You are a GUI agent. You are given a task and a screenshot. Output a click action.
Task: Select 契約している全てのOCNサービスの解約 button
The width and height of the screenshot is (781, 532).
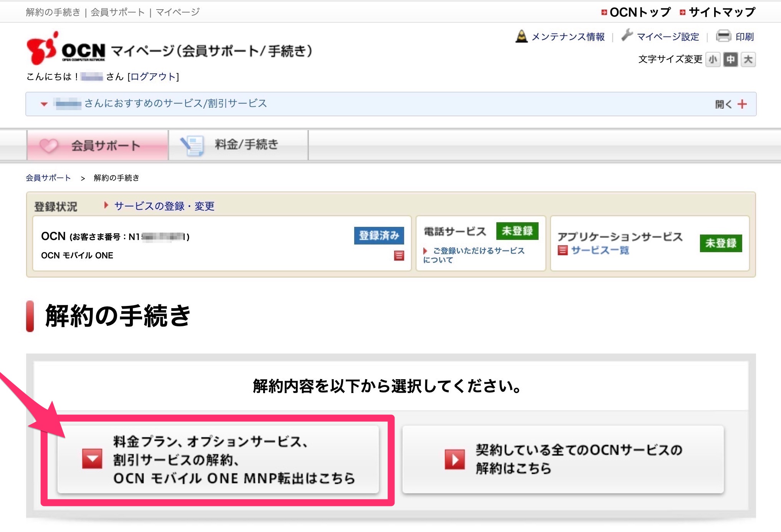click(x=563, y=459)
